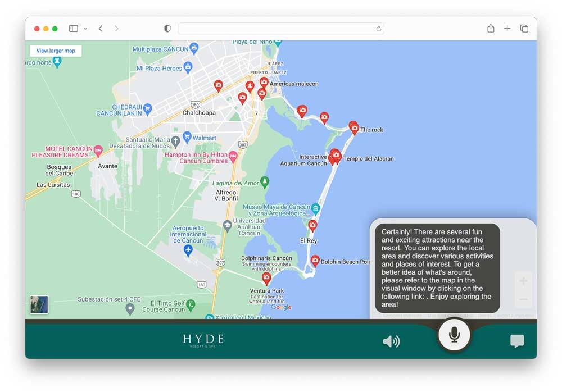Switch map to satellite layer thumbnail
562x392 pixels.
click(39, 304)
